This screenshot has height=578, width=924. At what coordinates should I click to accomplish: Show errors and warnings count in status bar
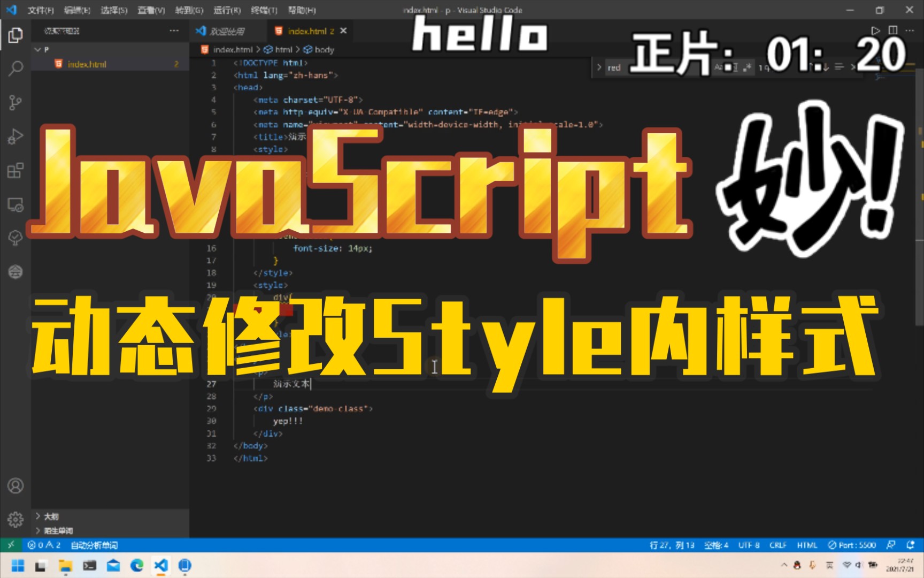click(x=44, y=545)
